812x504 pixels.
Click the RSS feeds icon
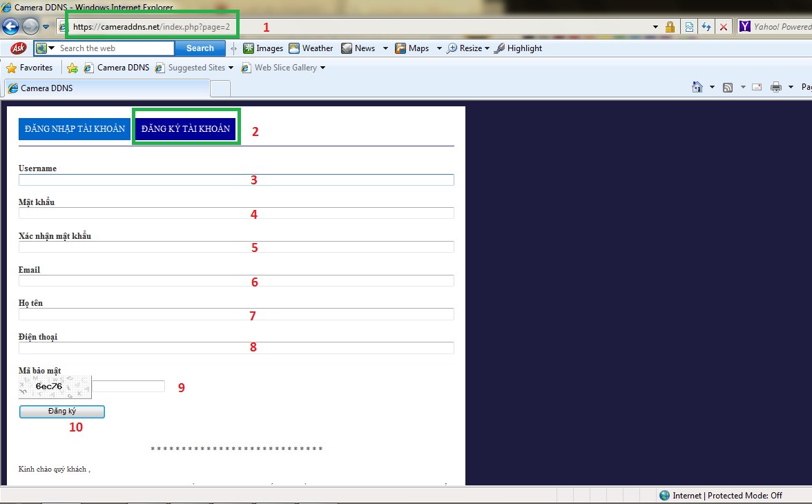(728, 88)
